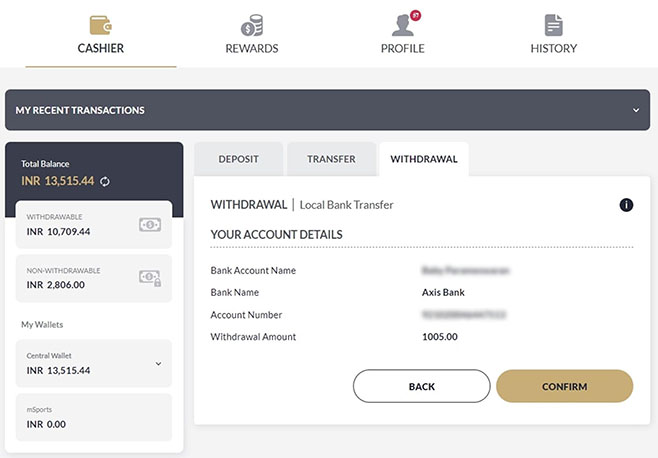Open Profile icon with notification badge
The height and width of the screenshot is (458, 658).
(402, 24)
